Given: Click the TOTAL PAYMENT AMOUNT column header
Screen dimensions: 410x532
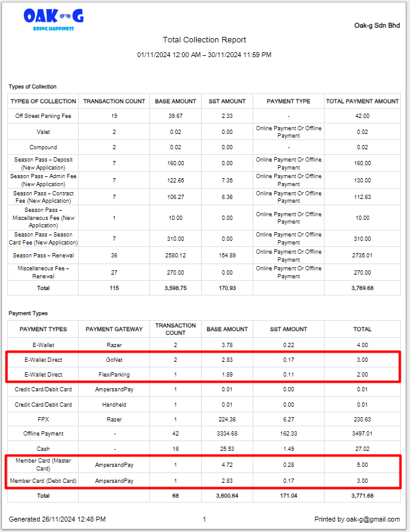Looking at the screenshot, I should pos(362,101).
